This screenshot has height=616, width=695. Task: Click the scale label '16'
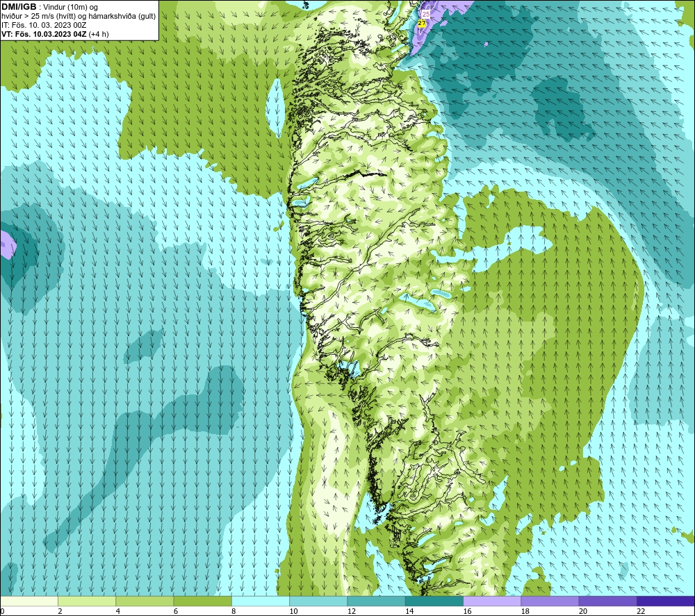coord(467,611)
